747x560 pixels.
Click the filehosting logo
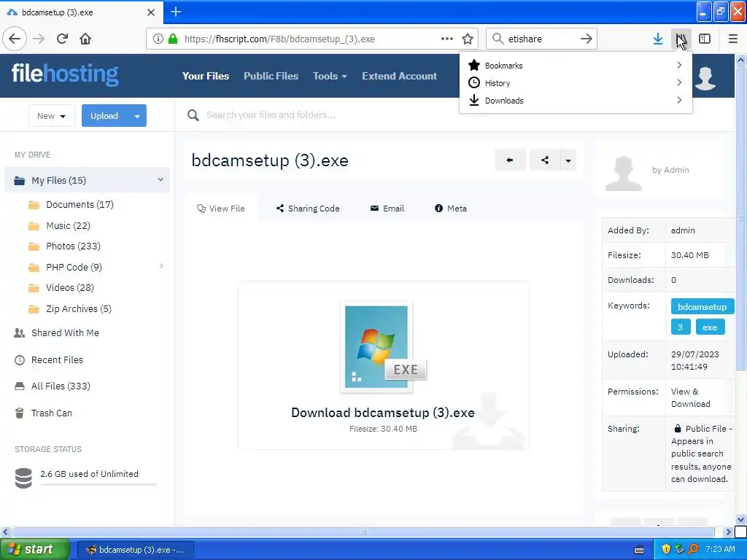coord(65,74)
